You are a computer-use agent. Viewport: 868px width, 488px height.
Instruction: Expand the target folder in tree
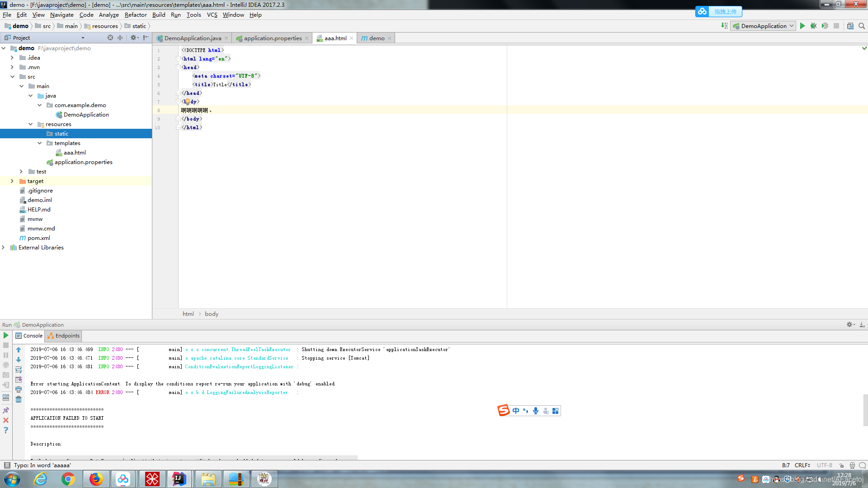(12, 181)
